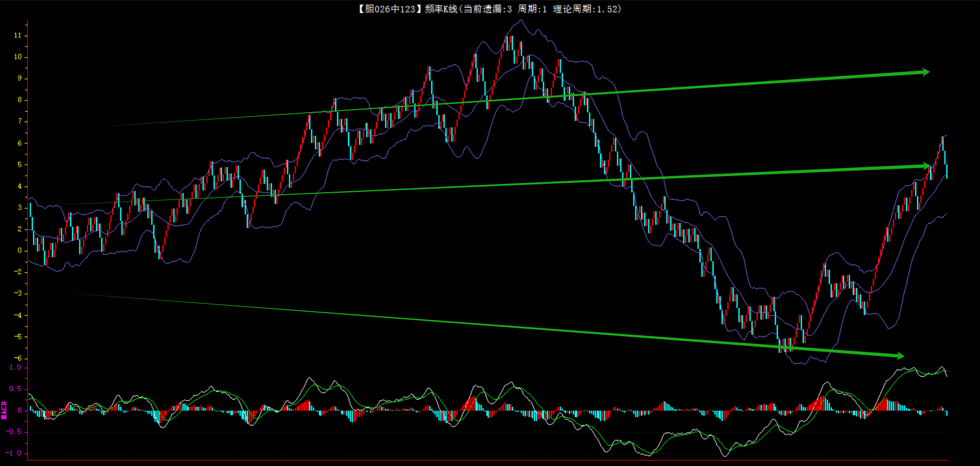Click the chart title 频率K线 text
Screen dimensions: 980x466
[x=441, y=9]
